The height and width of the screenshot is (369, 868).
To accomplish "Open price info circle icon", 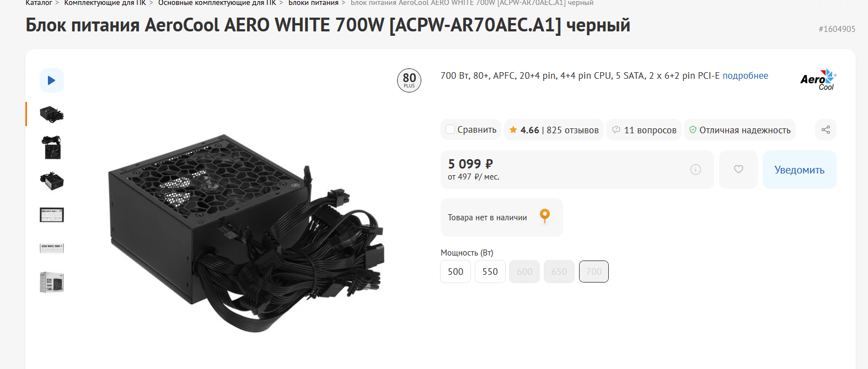I will [x=696, y=170].
